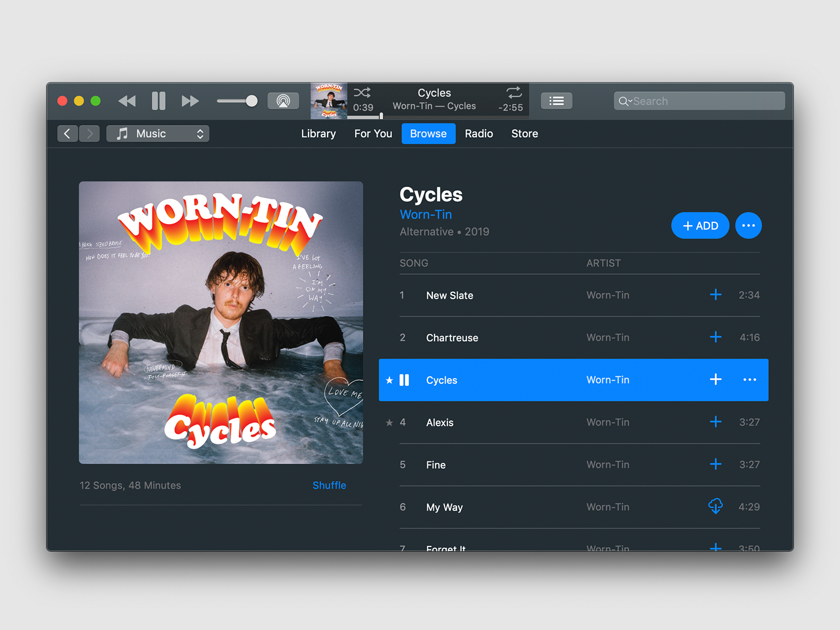Select the Alexis song title
The width and height of the screenshot is (840, 630).
click(440, 423)
